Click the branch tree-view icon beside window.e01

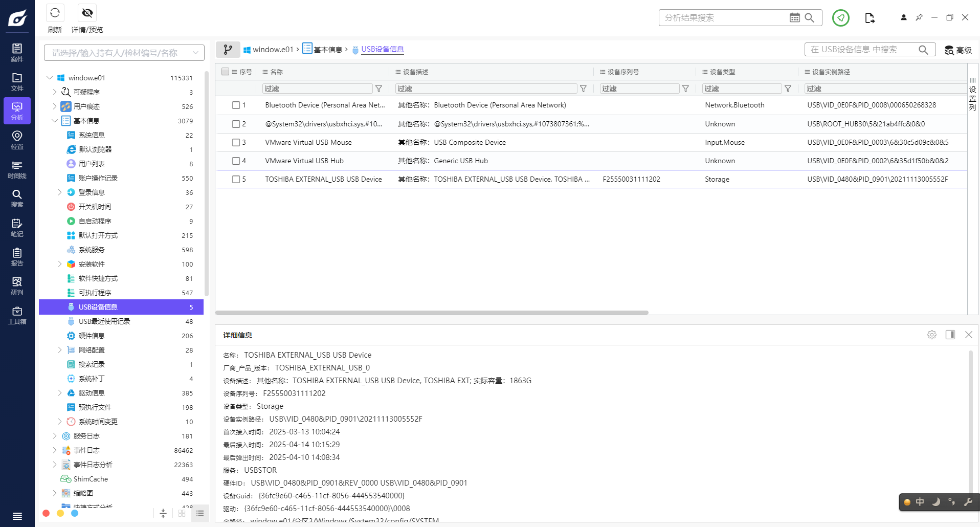coord(228,50)
